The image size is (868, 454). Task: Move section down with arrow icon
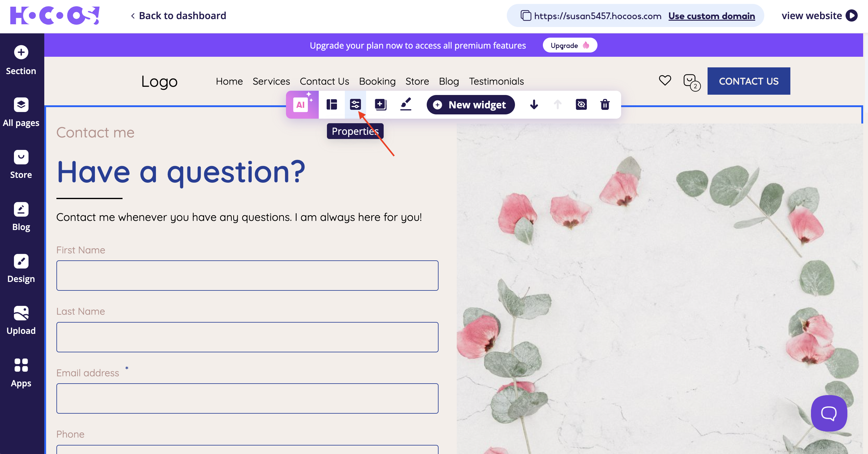point(534,105)
